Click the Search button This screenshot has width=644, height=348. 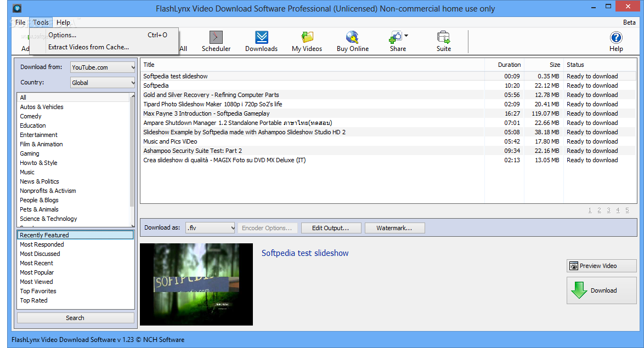[76, 318]
